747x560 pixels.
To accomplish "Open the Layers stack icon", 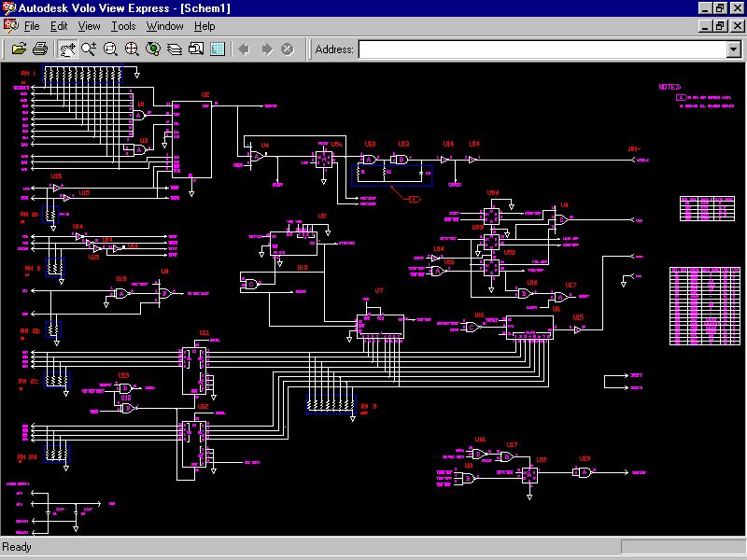I will pyautogui.click(x=175, y=49).
